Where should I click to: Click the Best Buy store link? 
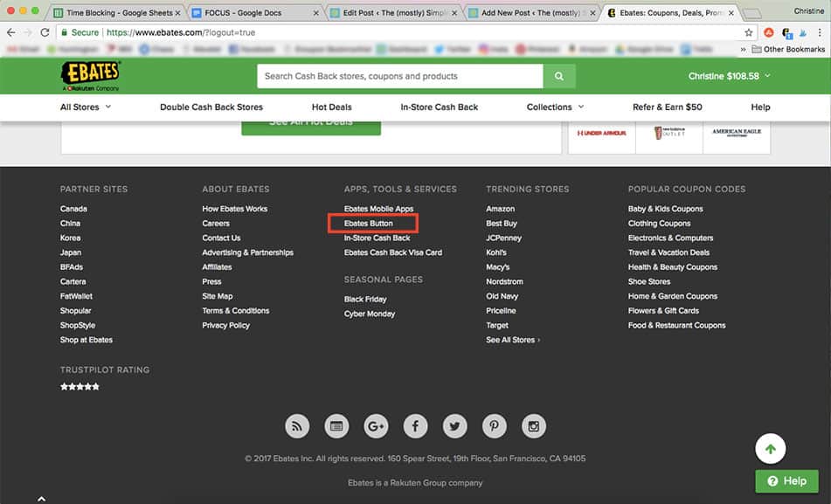(x=502, y=224)
